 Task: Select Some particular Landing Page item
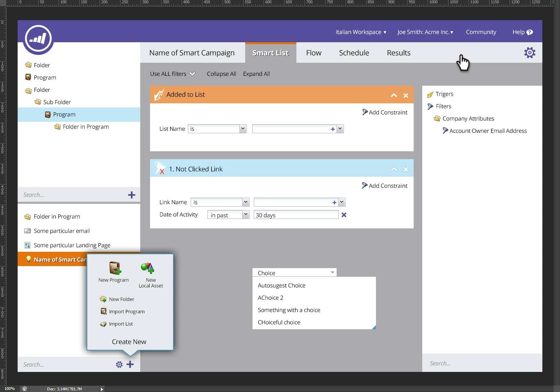tap(67, 245)
